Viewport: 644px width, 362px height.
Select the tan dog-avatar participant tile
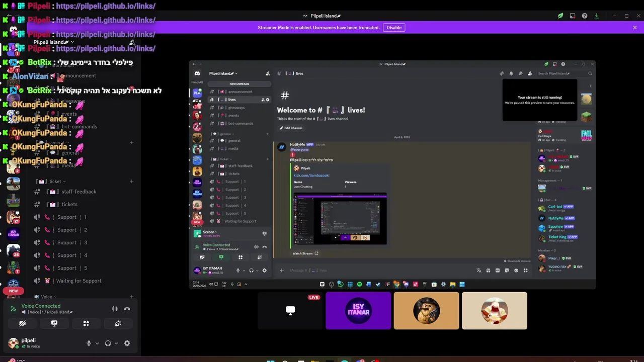[x=426, y=311]
